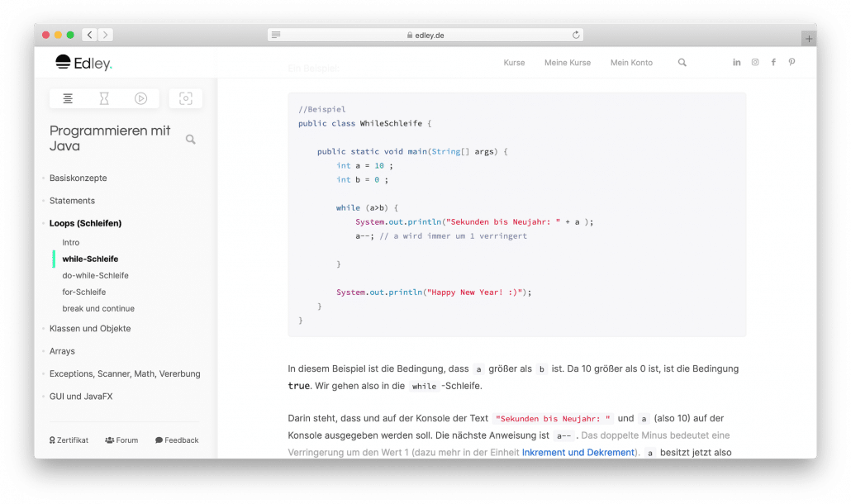Viewport: 851px width, 504px height.
Task: Open search in the top navigation bar
Action: pyautogui.click(x=682, y=63)
